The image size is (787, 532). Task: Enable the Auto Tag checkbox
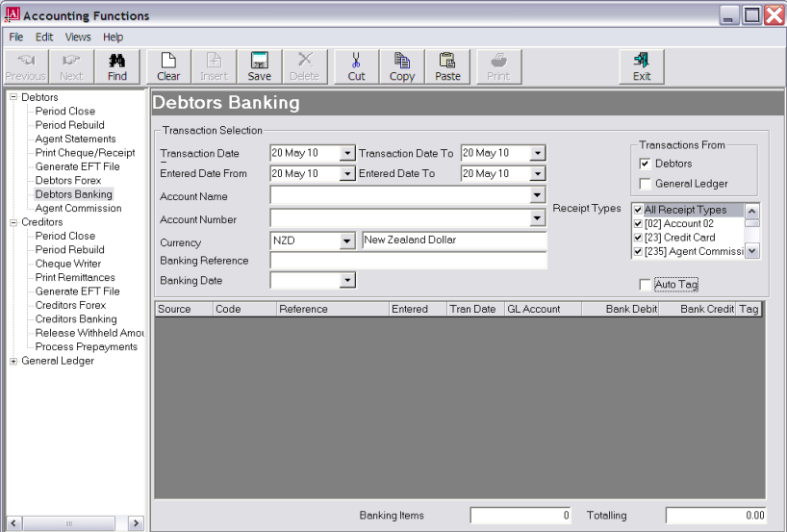tap(645, 285)
